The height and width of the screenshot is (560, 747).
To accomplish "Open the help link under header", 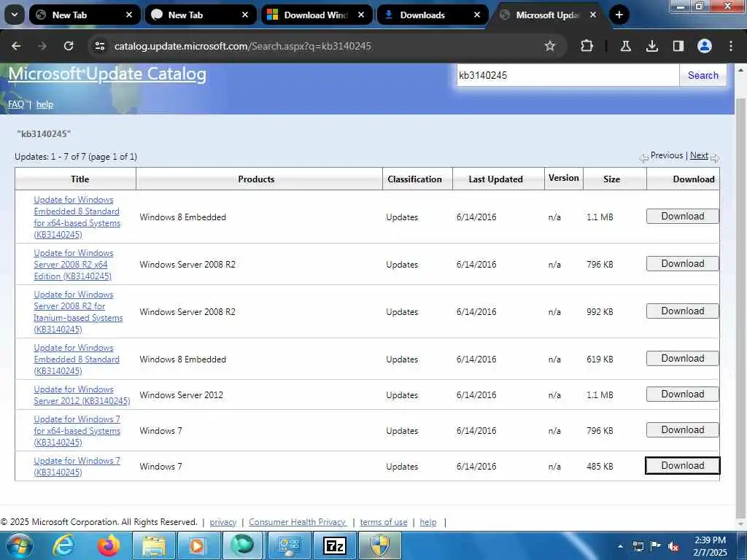I will [x=44, y=104].
